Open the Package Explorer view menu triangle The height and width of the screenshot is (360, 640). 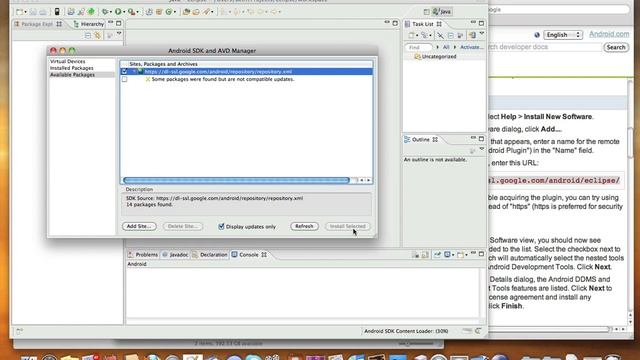[x=119, y=33]
